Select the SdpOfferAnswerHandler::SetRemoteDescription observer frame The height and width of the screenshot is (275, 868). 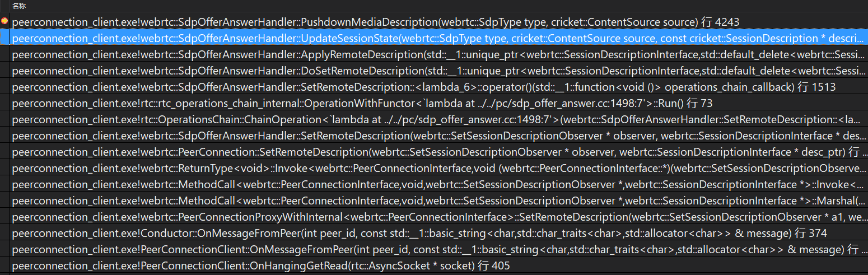coord(438,136)
